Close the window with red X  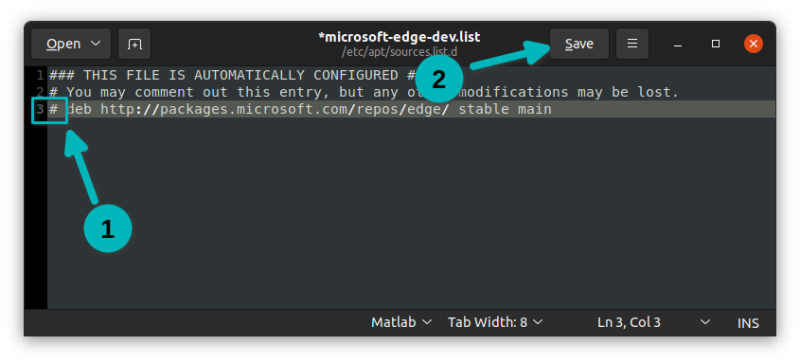click(753, 44)
